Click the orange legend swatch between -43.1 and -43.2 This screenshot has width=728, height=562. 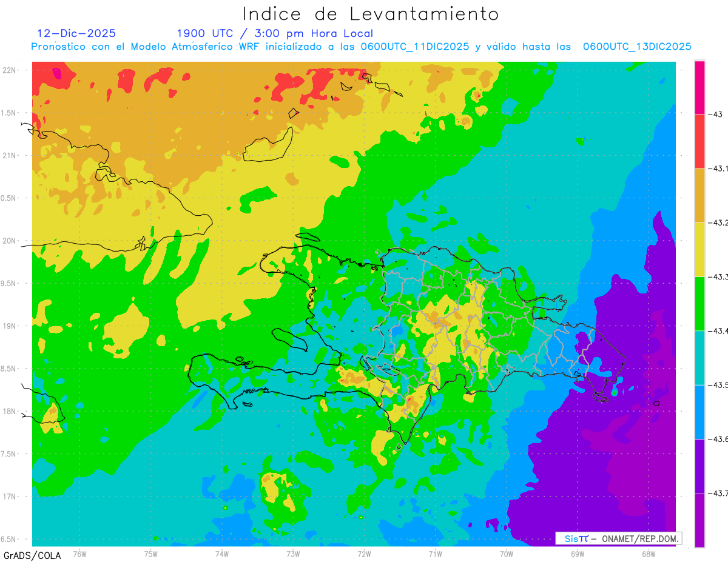pos(699,195)
